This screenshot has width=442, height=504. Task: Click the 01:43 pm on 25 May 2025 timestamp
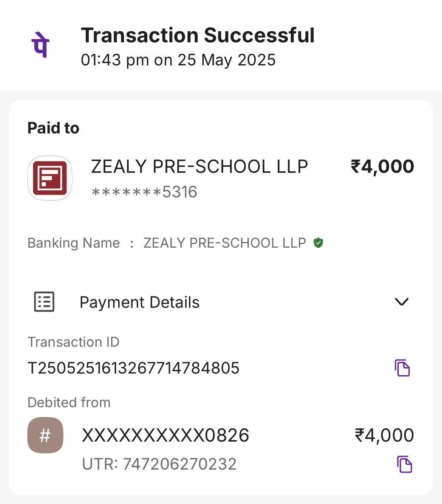pyautogui.click(x=178, y=60)
